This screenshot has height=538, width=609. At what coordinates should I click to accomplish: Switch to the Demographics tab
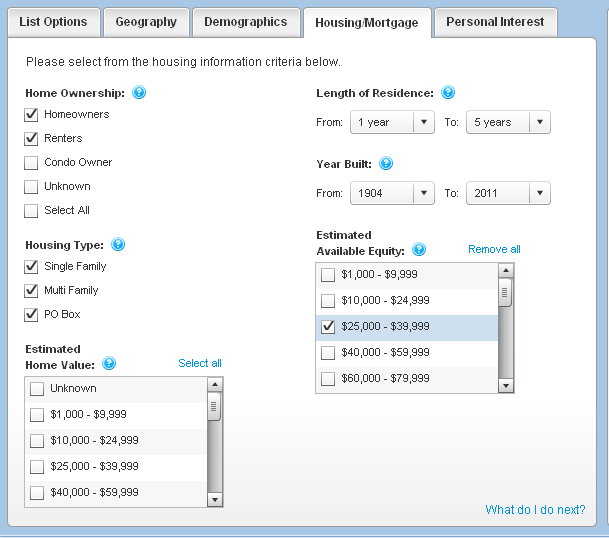[245, 22]
